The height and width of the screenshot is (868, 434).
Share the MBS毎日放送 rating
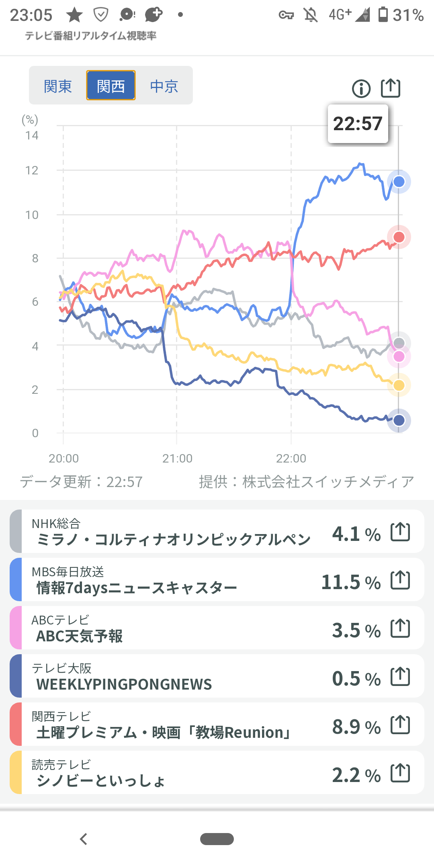400,580
